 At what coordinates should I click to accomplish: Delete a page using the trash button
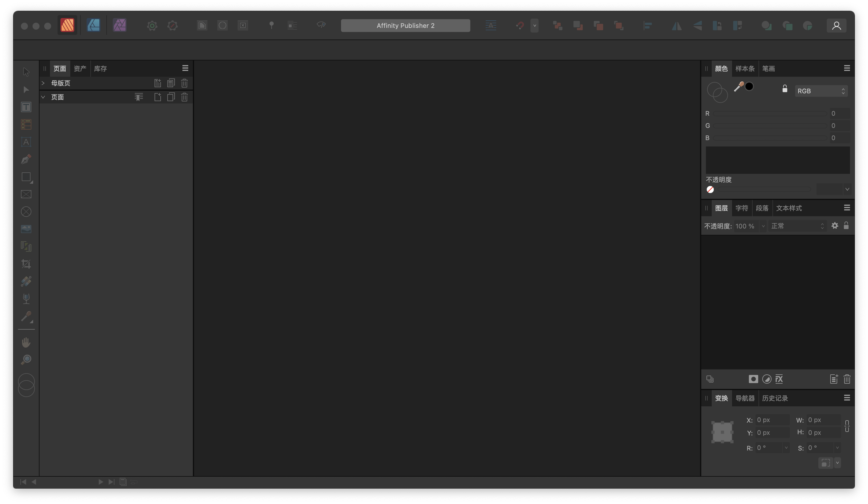click(x=185, y=97)
